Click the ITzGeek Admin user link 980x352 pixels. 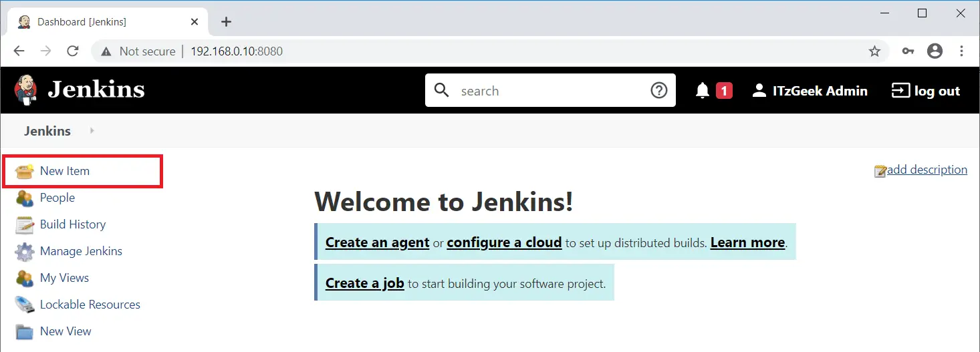(820, 91)
